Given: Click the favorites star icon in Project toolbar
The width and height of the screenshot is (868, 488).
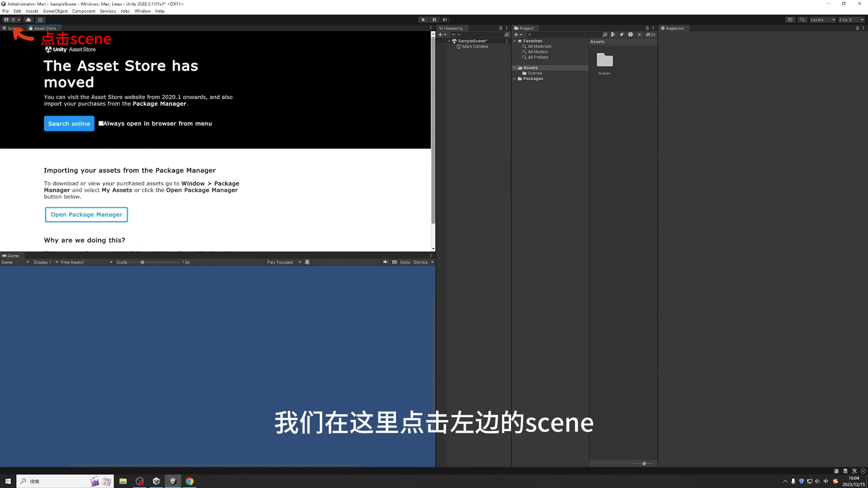Looking at the screenshot, I should [639, 34].
